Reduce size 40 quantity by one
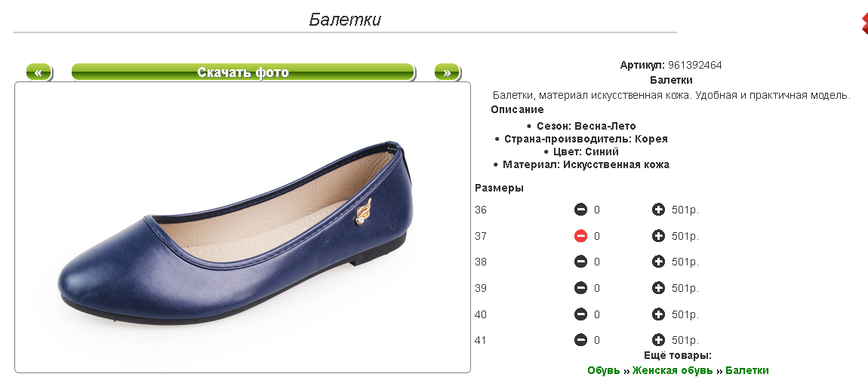868x377 pixels. 580,314
